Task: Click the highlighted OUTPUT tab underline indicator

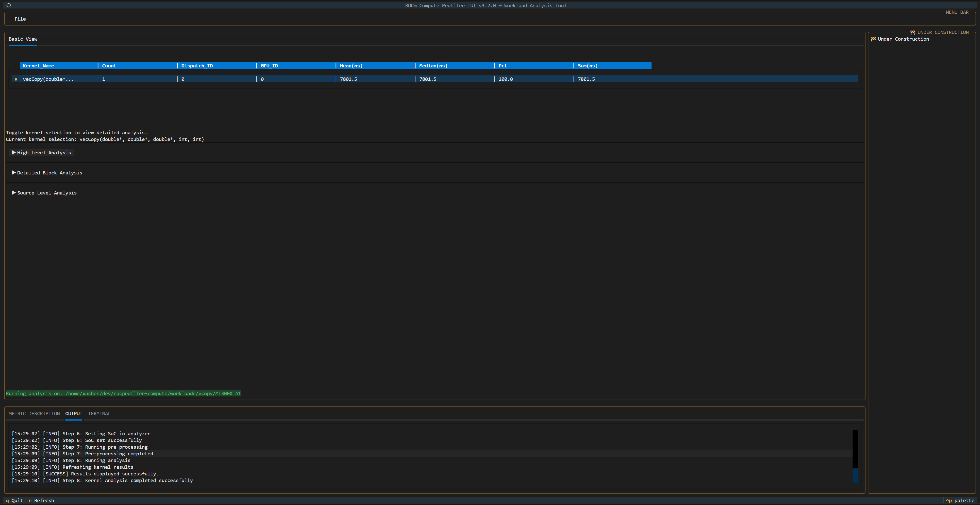Action: (x=74, y=421)
